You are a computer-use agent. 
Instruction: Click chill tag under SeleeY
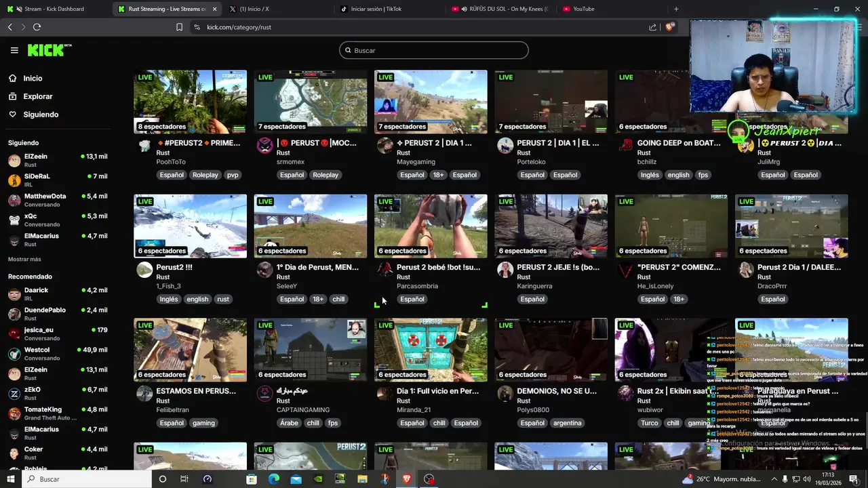click(338, 299)
